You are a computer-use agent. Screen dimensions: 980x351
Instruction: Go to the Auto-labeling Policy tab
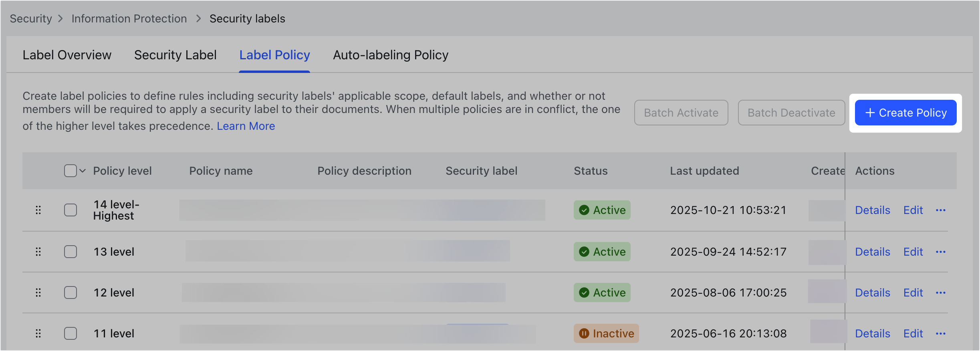tap(391, 55)
